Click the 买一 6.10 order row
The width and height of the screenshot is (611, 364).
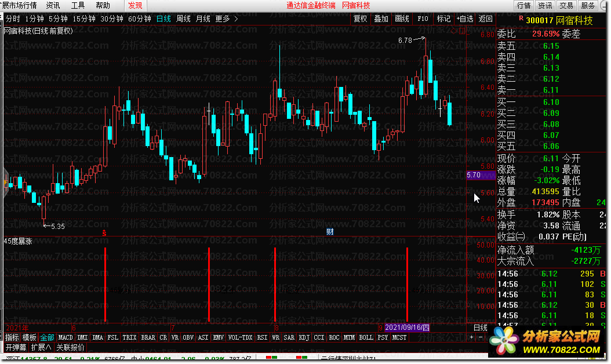point(551,102)
